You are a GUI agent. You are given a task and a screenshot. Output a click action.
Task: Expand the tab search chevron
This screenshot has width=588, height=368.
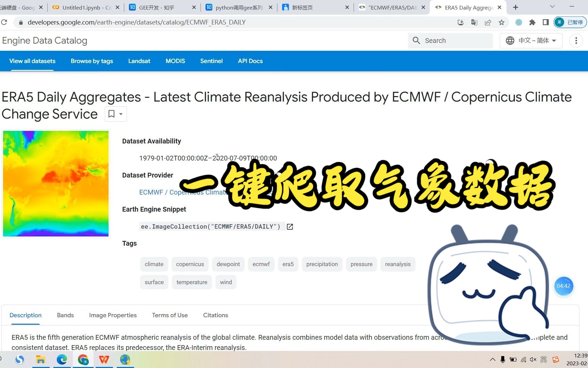click(552, 6)
